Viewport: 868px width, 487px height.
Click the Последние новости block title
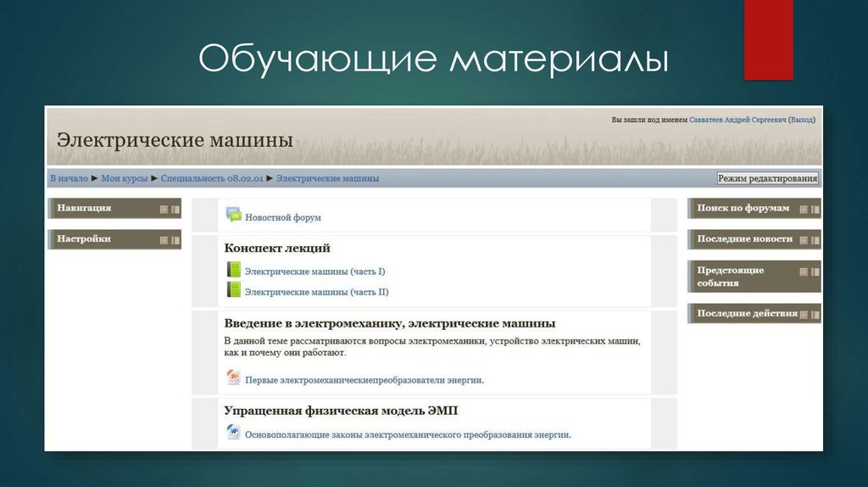(x=744, y=238)
